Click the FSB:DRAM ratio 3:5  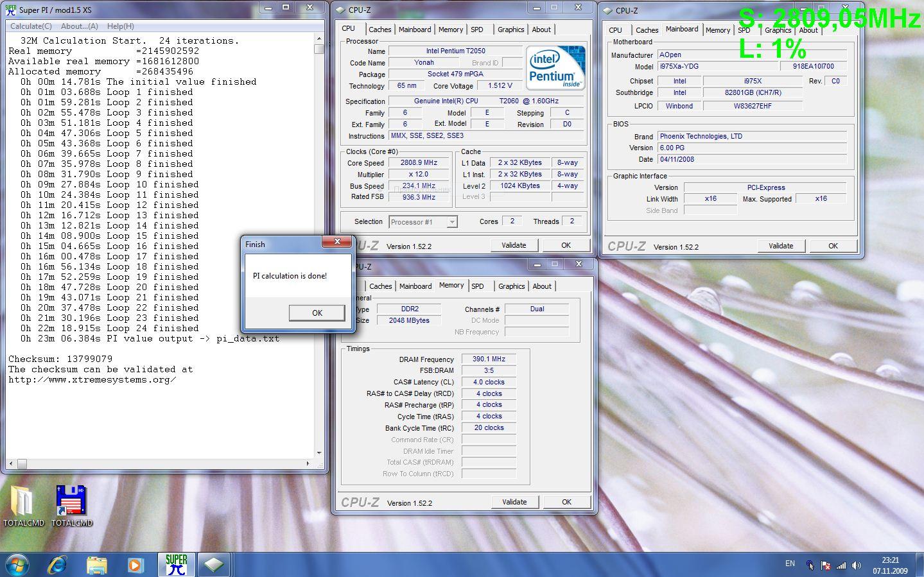[489, 371]
